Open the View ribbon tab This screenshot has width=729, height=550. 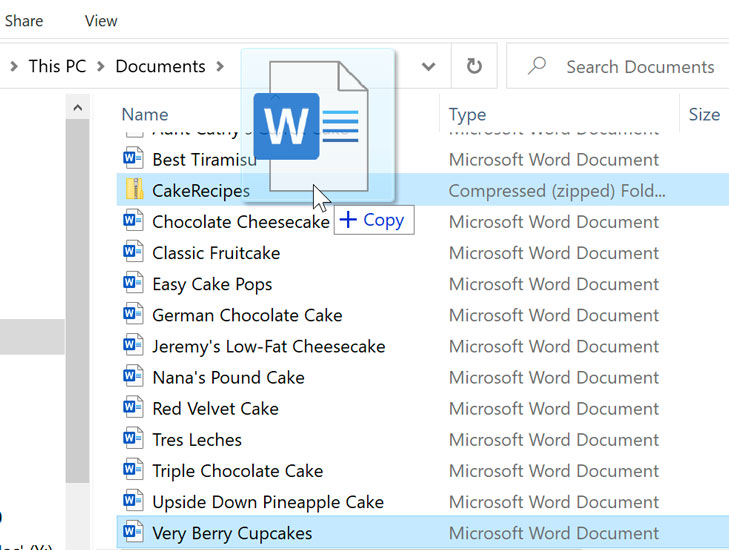(x=101, y=21)
